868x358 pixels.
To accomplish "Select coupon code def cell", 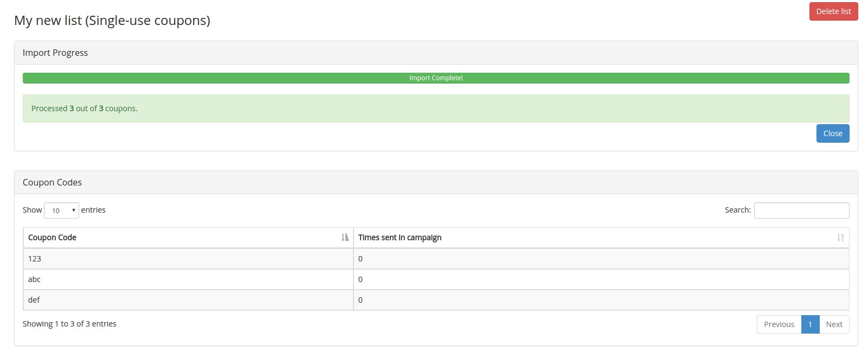I will pos(188,300).
